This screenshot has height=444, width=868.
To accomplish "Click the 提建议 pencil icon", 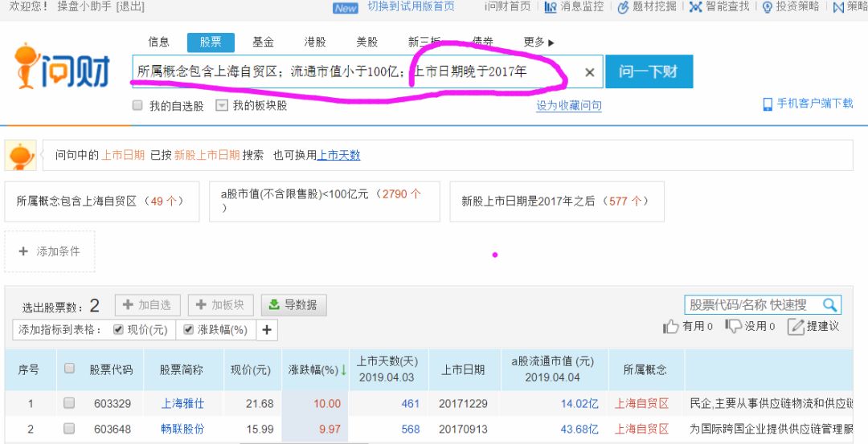I will click(796, 326).
